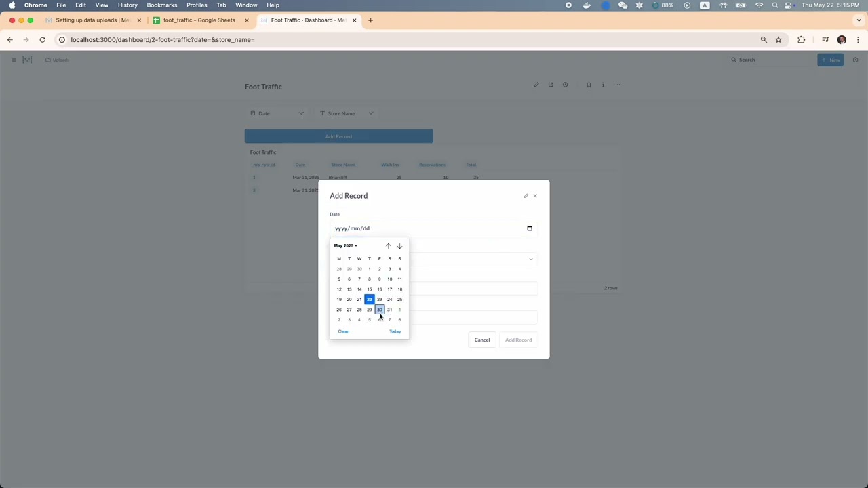The height and width of the screenshot is (488, 868).
Task: Close the Foot Traffic Dashboard browser tab
Action: (354, 20)
